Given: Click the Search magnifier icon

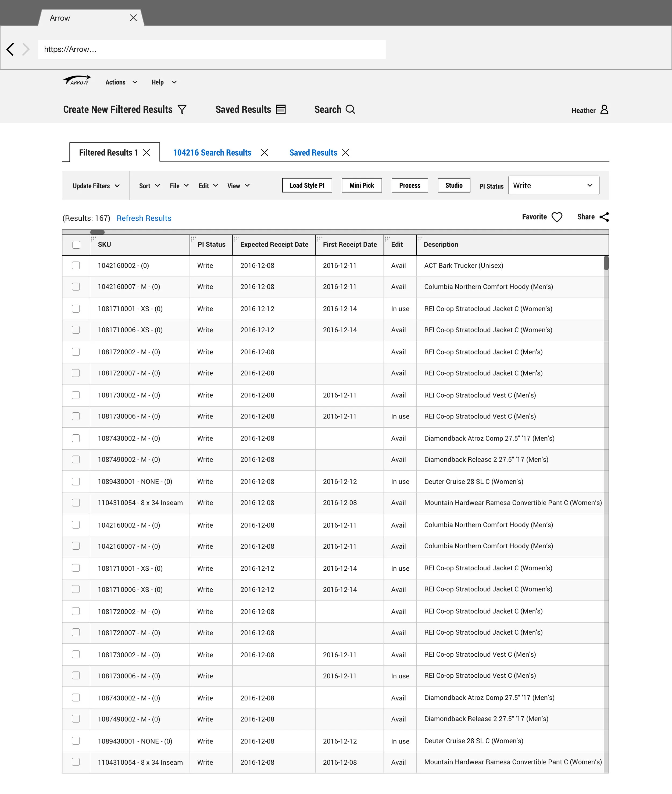Looking at the screenshot, I should [350, 109].
